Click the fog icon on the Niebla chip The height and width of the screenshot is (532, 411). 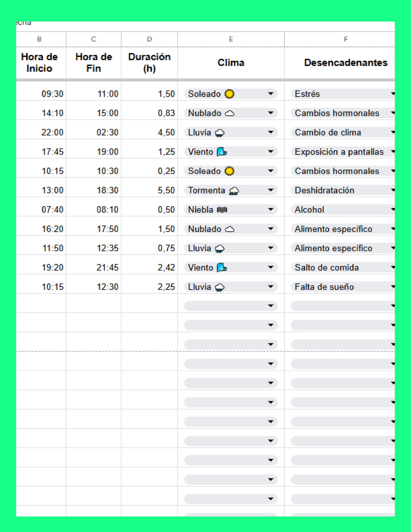(221, 209)
